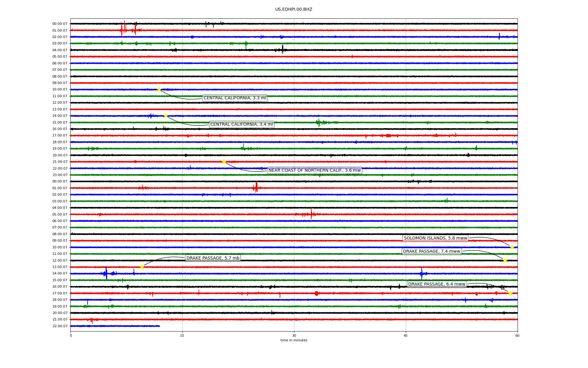Click the x-axis tick label 45
This screenshot has height=368, width=588.
[406, 335]
